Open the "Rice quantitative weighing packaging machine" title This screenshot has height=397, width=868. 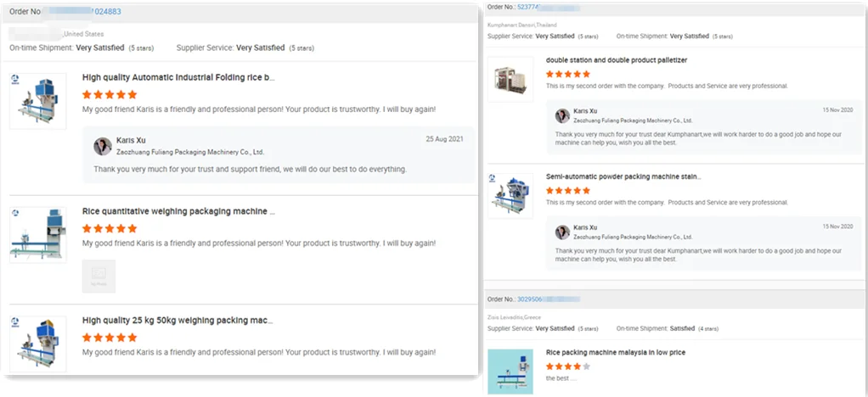(178, 211)
